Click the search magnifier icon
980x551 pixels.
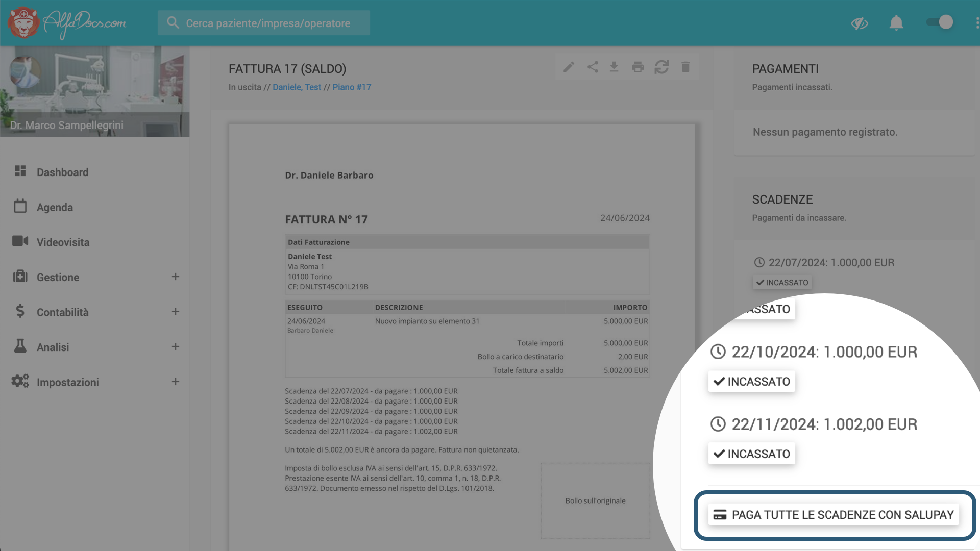pos(173,23)
